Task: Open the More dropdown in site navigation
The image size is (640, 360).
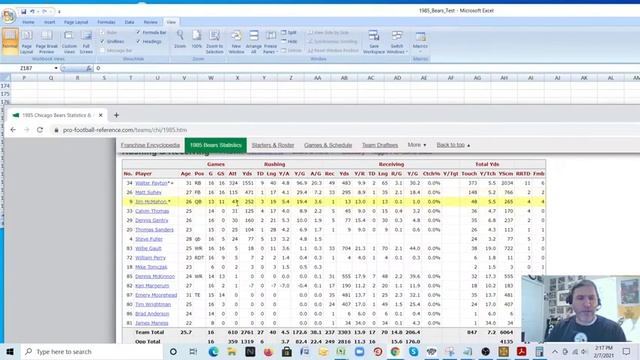Action: click(x=417, y=145)
